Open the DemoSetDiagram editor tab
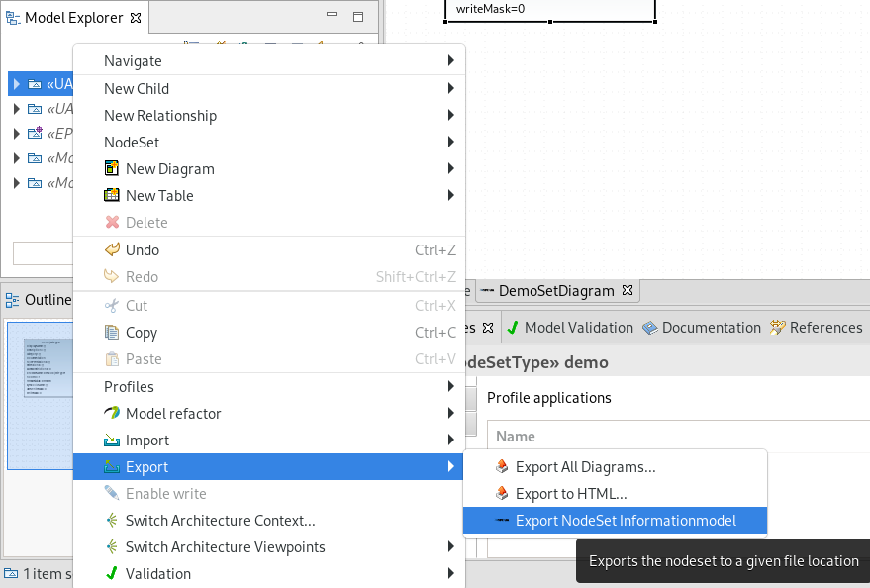Screen dimensions: 870x588 click(555, 291)
